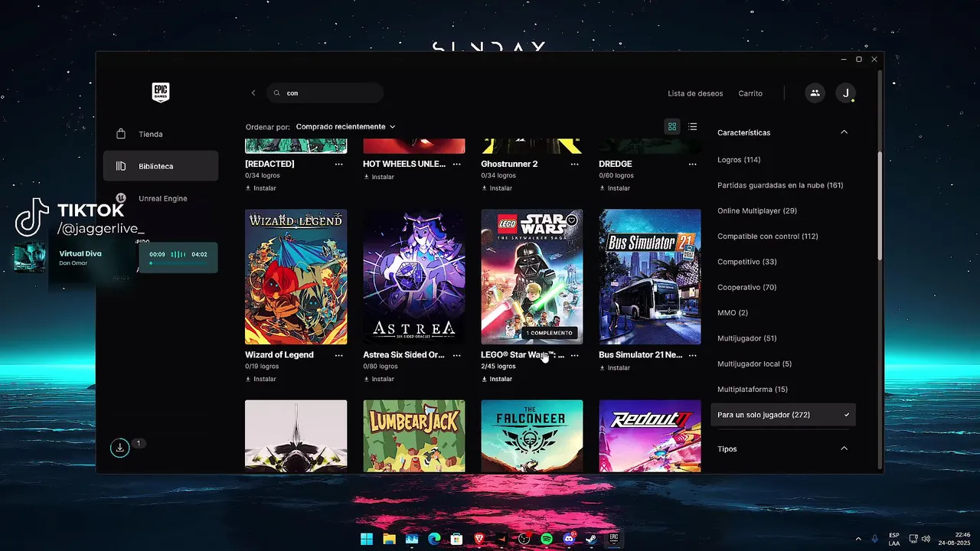
Task: Open Brave browser from taskbar
Action: point(479,539)
